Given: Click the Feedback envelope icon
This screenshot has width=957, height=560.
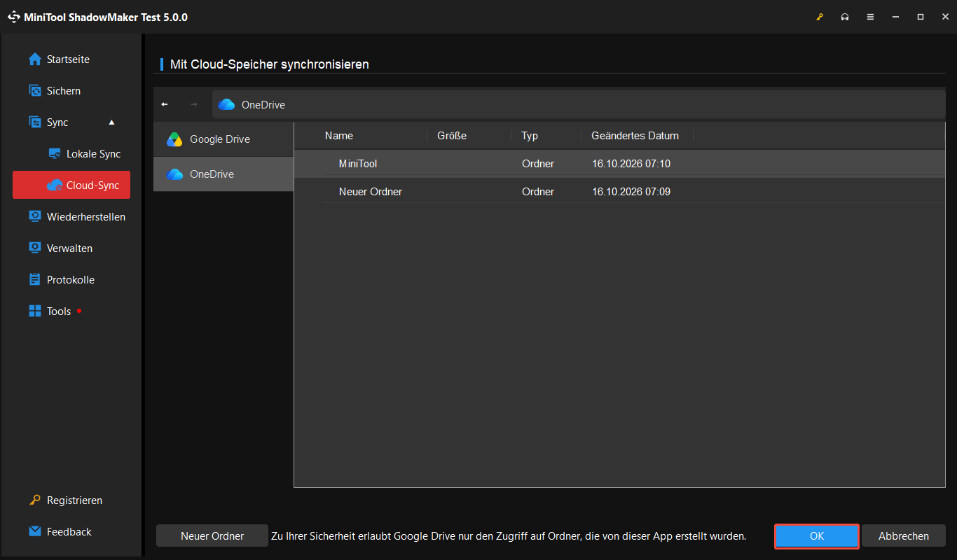Looking at the screenshot, I should coord(35,532).
